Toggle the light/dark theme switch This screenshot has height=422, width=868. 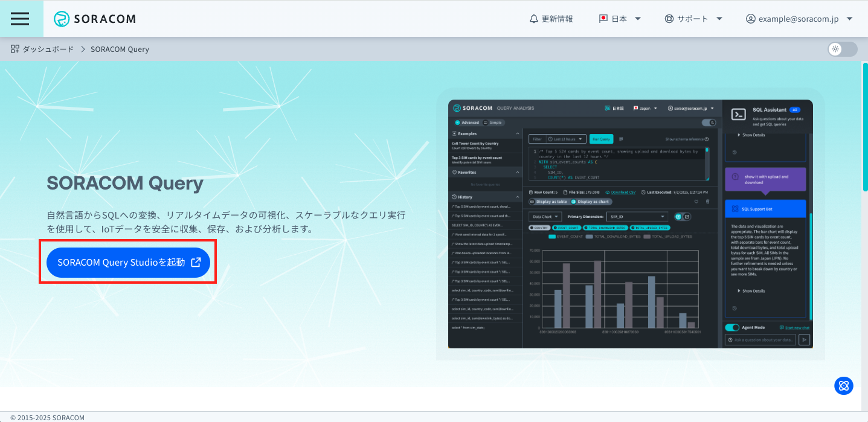(x=843, y=49)
